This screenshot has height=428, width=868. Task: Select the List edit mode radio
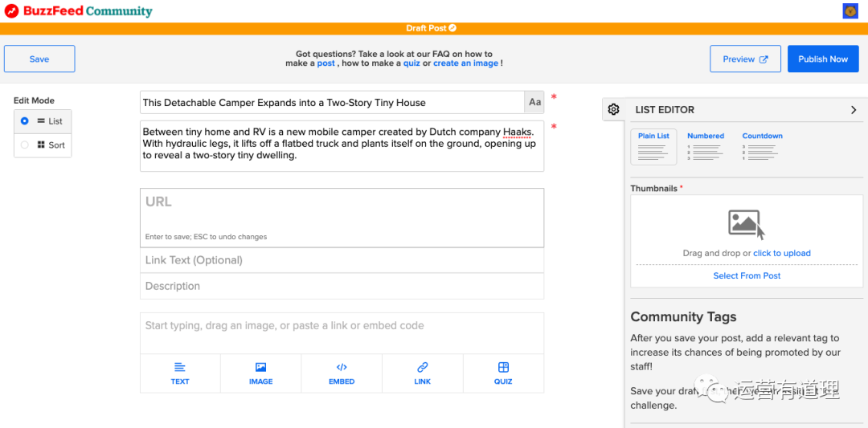click(x=25, y=121)
